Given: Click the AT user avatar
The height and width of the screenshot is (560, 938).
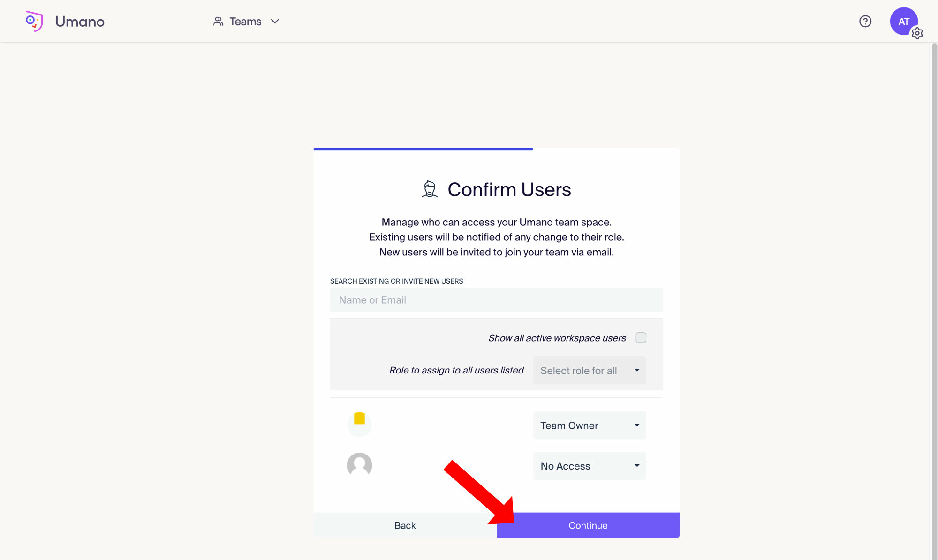Looking at the screenshot, I should click(x=903, y=21).
